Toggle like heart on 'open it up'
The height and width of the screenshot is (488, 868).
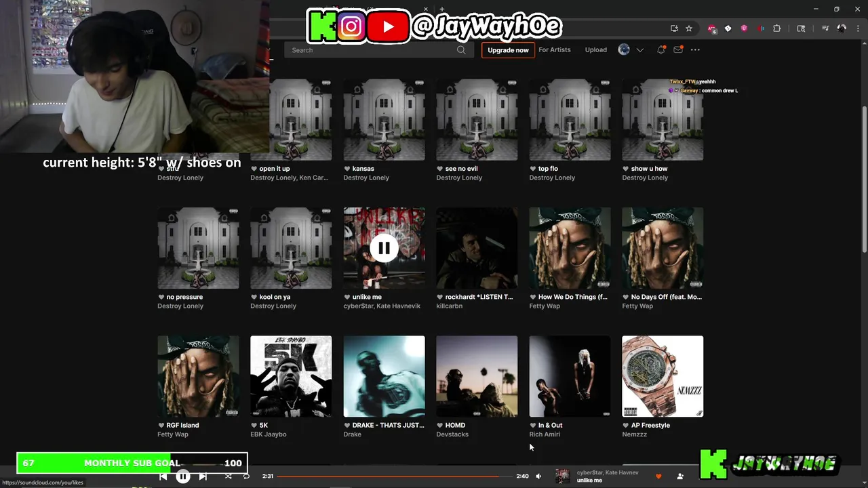(254, 169)
